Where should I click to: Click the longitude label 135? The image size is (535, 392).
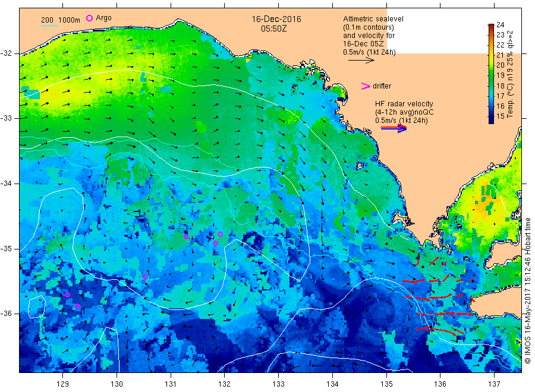pyautogui.click(x=386, y=384)
